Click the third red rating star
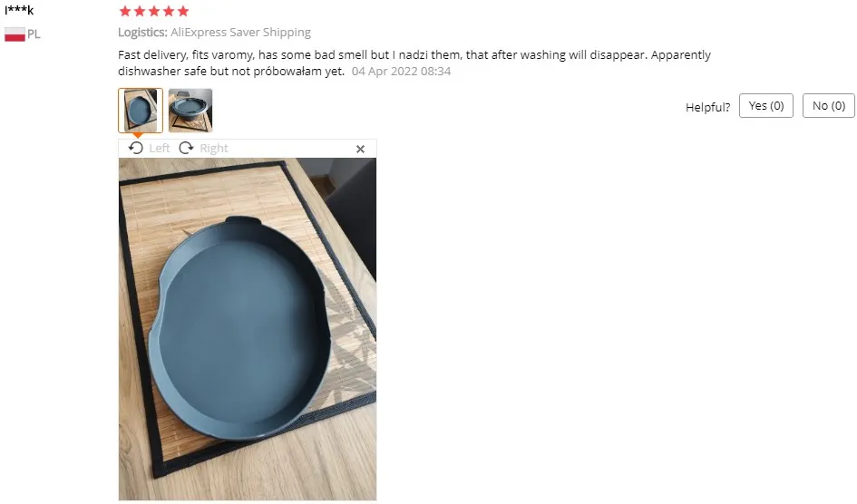Viewport: 857px width, 504px height. pyautogui.click(x=154, y=11)
